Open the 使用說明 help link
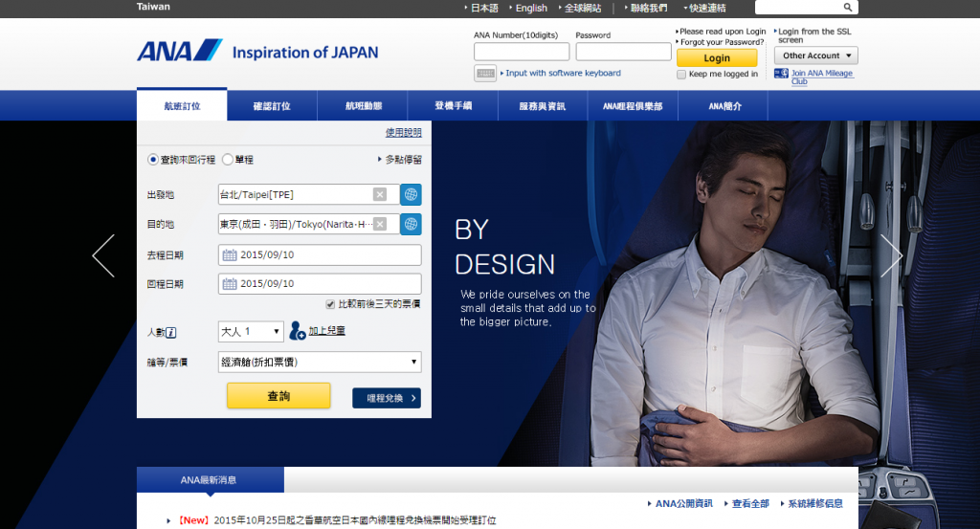Viewport: 980px width, 529px height. coord(403,132)
